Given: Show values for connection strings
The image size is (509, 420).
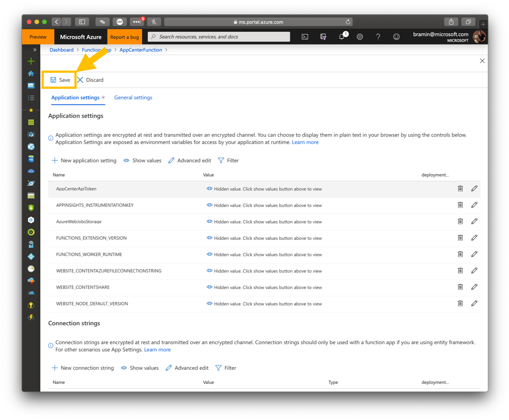Looking at the screenshot, I should click(x=140, y=368).
